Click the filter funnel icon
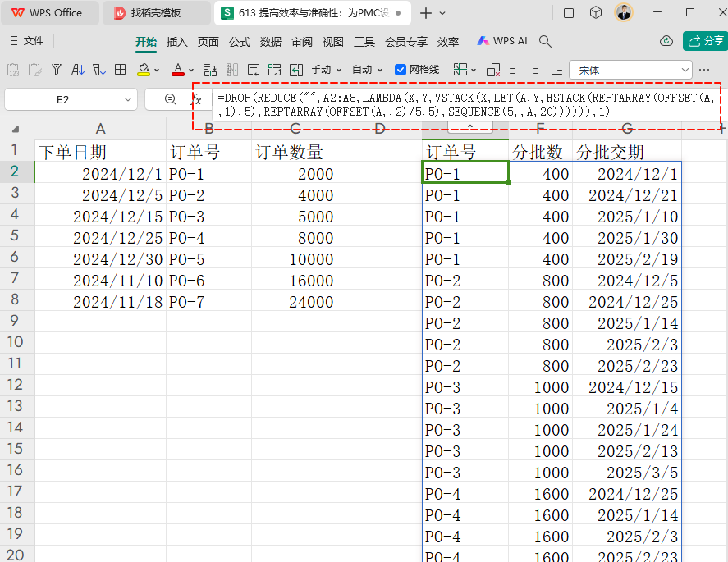Viewport: 728px width, 562px height. point(57,70)
